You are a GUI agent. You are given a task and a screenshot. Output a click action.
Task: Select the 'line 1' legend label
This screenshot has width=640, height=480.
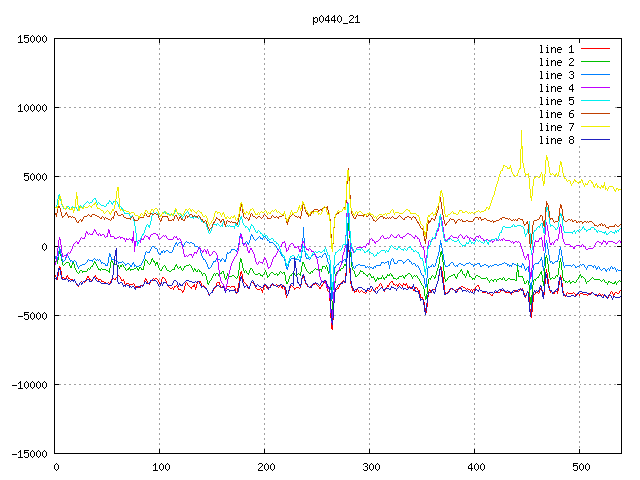[x=557, y=49]
